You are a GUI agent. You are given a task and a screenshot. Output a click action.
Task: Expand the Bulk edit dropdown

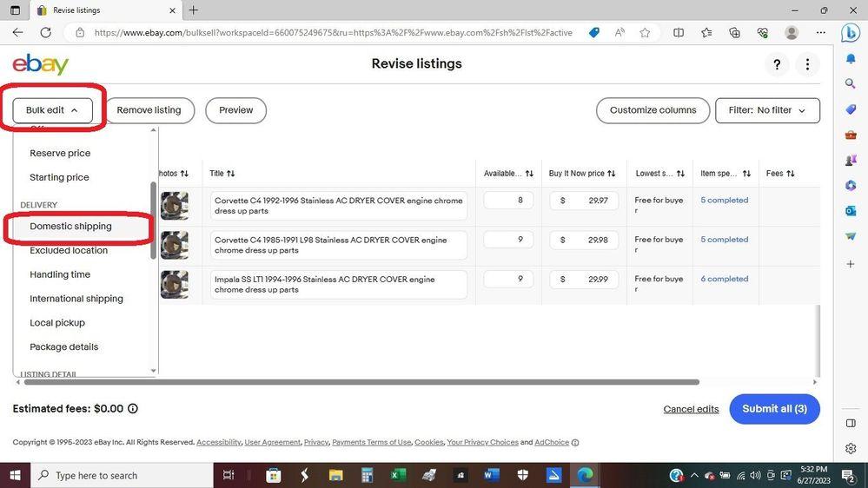pyautogui.click(x=53, y=110)
